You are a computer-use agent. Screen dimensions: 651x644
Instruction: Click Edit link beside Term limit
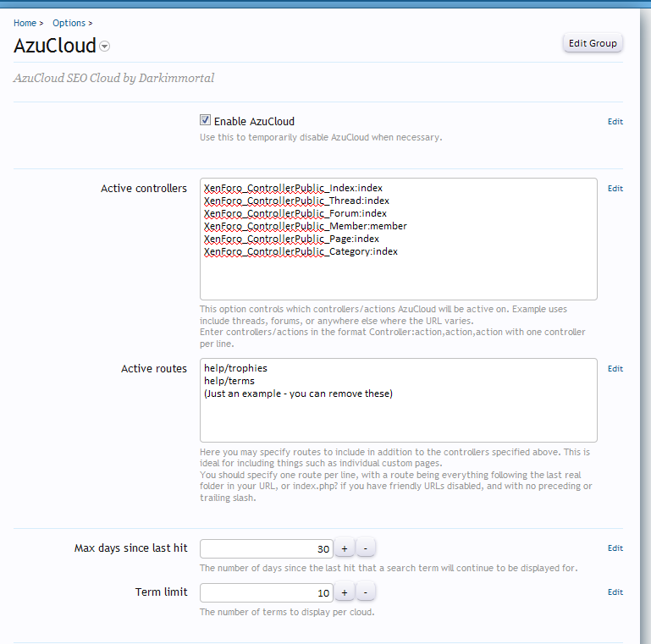(x=615, y=592)
